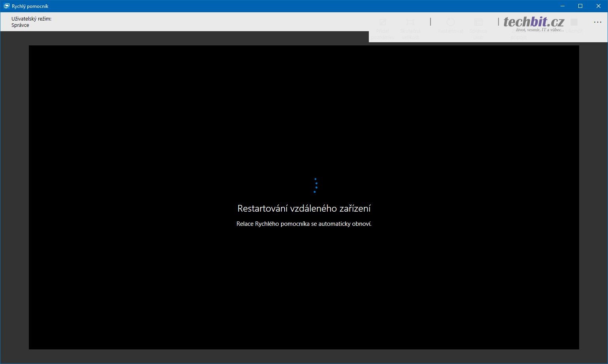The width and height of the screenshot is (608, 364).
Task: Click the 'Uživatelský režim:' label
Action: pyautogui.click(x=31, y=19)
